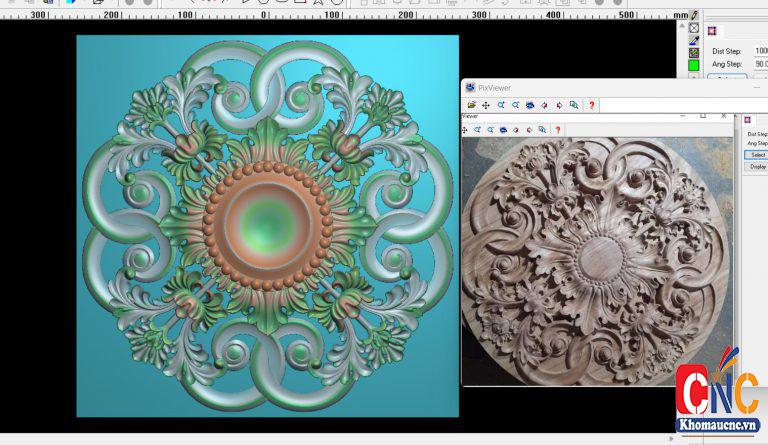This screenshot has width=768, height=445.
Task: Click the red-blue square icon above Dist Step
Action: pos(713,31)
